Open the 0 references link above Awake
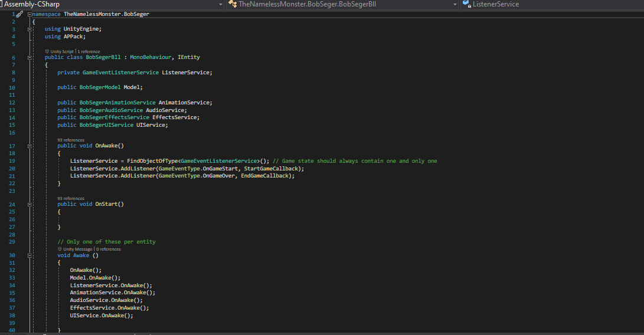The height and width of the screenshot is (335, 644). 109,249
